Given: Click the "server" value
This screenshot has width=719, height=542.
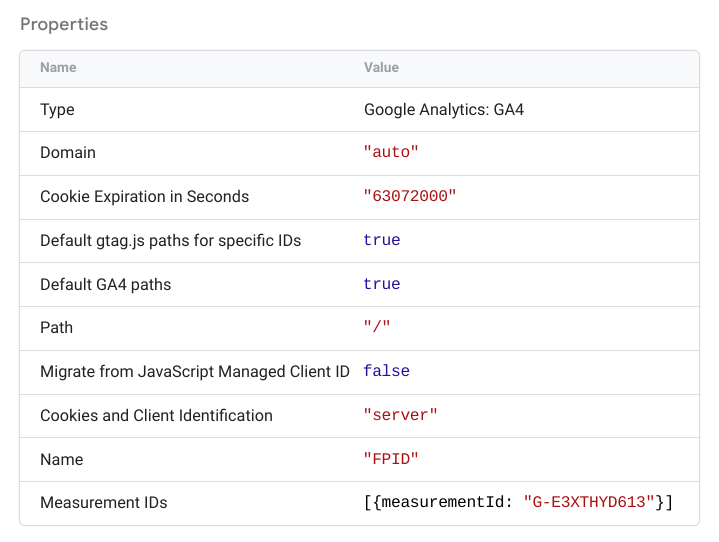Looking at the screenshot, I should [x=400, y=416].
